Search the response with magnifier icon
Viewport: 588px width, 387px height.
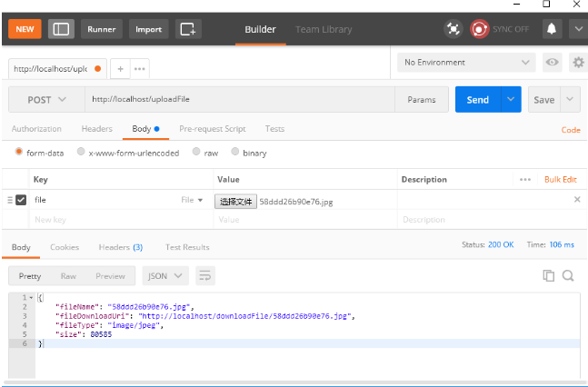568,275
